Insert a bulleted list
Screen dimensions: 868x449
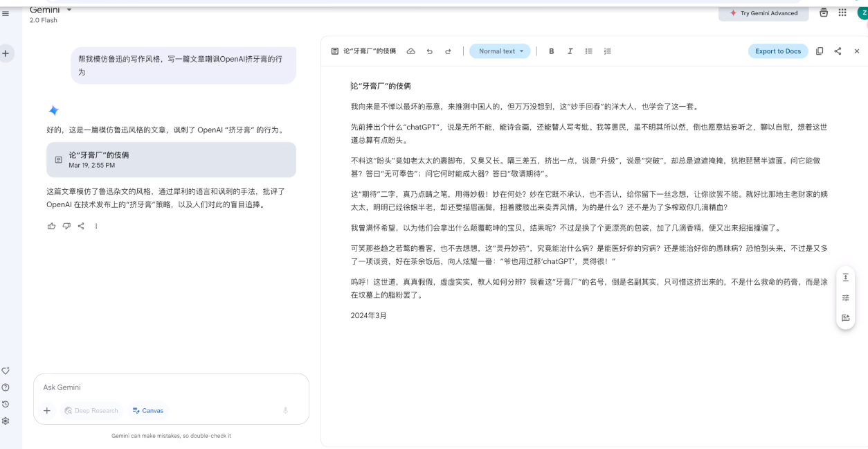589,51
